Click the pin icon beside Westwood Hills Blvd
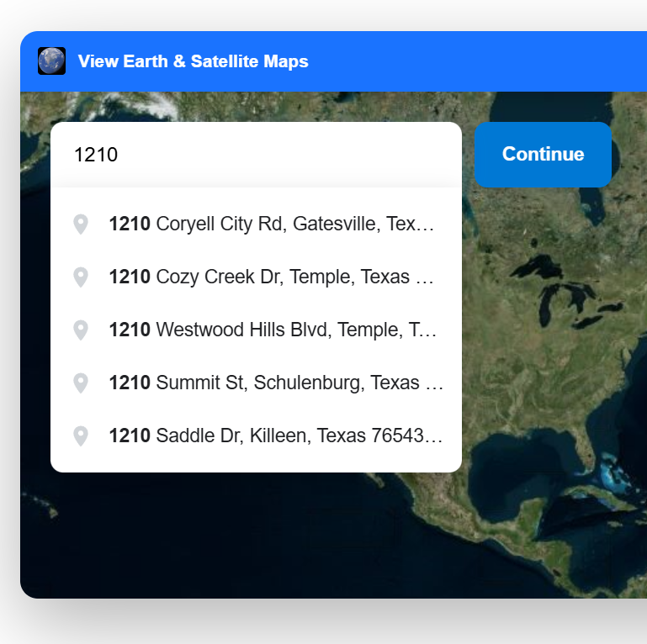Image resolution: width=647 pixels, height=644 pixels. pyautogui.click(x=81, y=330)
